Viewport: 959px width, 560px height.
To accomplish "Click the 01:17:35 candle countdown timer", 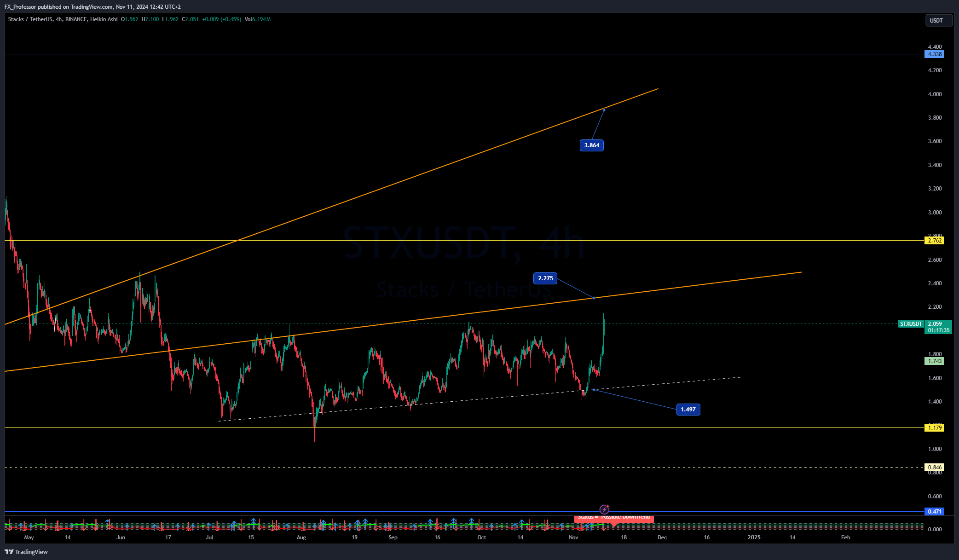I will 938,330.
